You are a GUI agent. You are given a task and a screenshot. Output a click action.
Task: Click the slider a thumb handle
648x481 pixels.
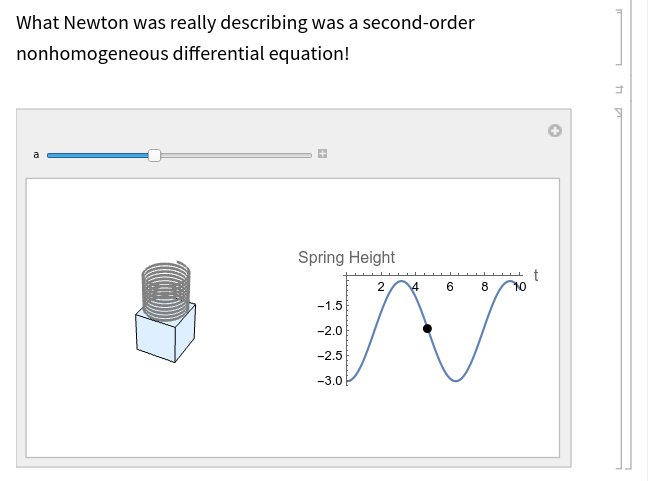(154, 155)
